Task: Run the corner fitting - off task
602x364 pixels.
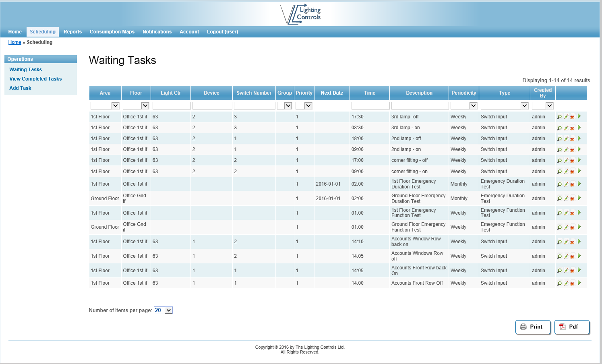Action: pos(579,160)
